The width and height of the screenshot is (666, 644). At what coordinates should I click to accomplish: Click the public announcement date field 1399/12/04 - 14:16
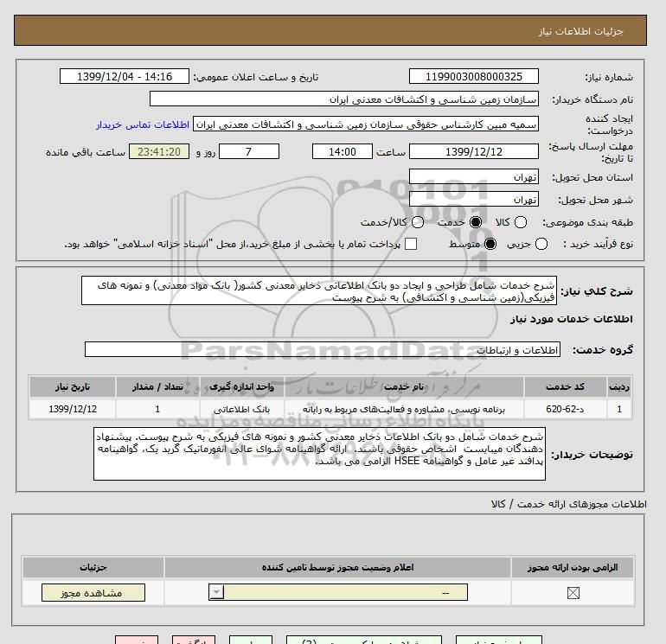click(x=125, y=77)
